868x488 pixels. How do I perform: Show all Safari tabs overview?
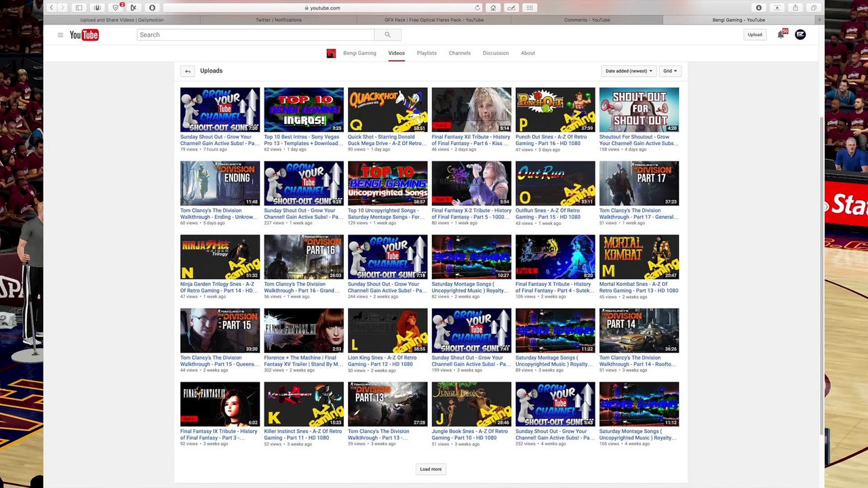click(814, 7)
